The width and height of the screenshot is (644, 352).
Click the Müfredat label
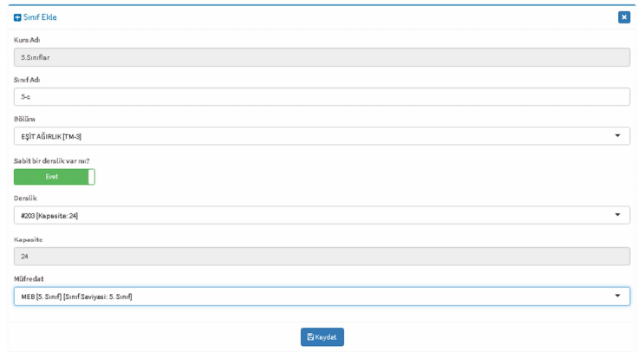29,279
